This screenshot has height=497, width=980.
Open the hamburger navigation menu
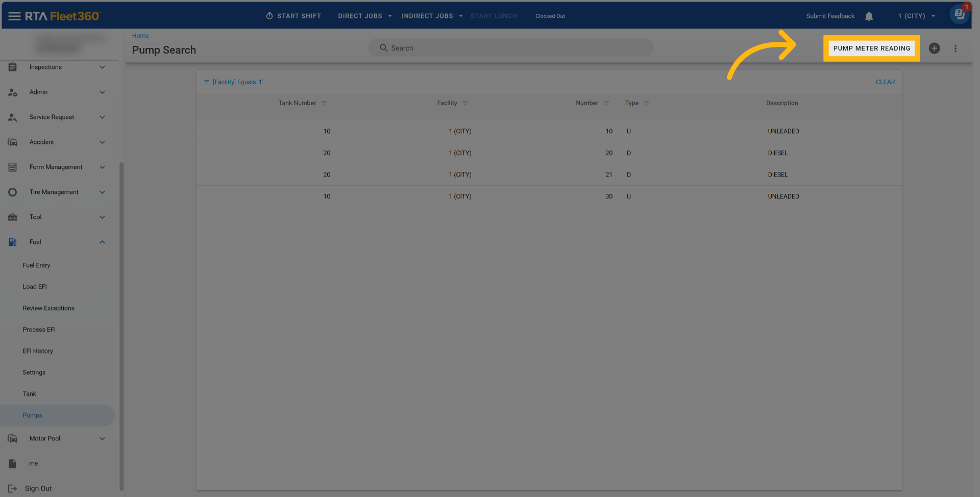(x=14, y=16)
